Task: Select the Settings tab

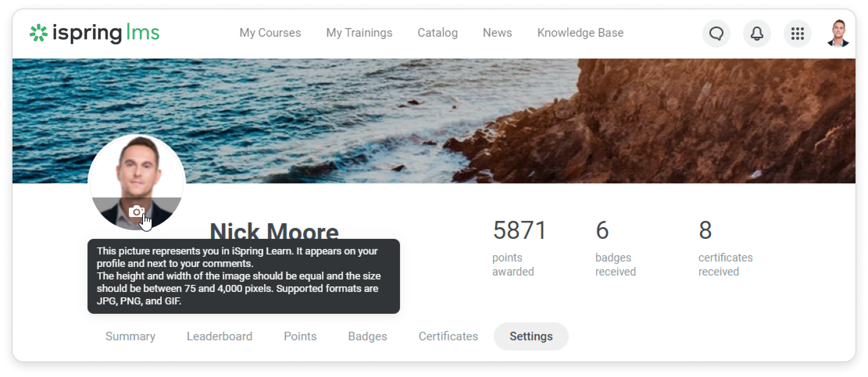Action: click(531, 336)
